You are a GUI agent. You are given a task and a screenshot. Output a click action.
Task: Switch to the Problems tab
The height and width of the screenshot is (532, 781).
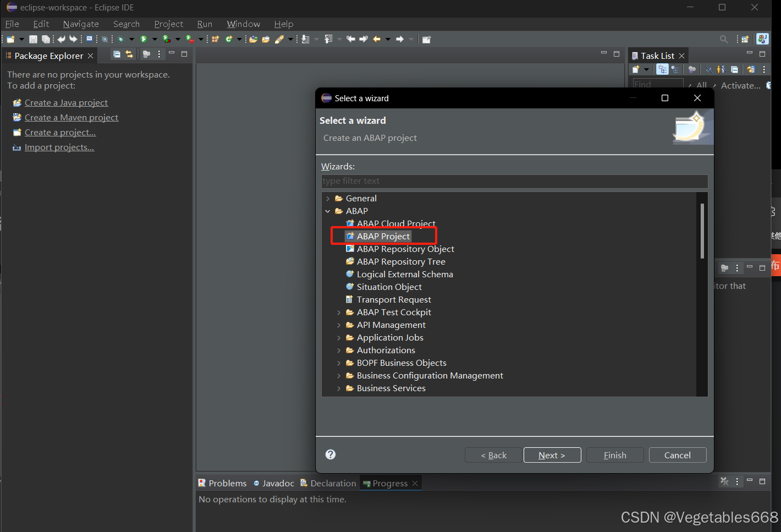227,482
